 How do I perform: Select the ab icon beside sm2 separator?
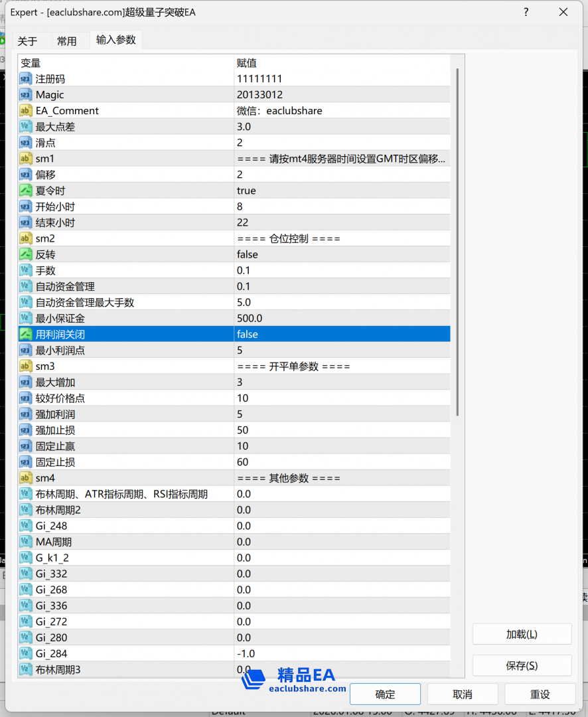(25, 238)
